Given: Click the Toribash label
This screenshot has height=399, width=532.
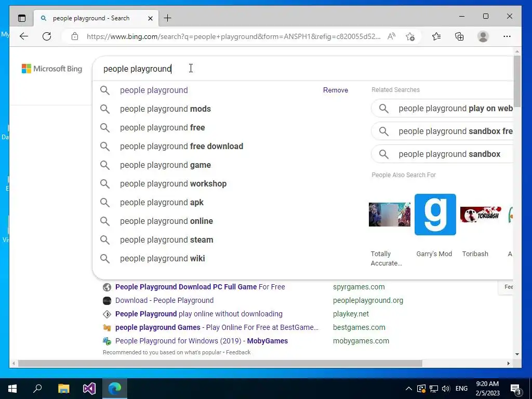Looking at the screenshot, I should coord(475,254).
